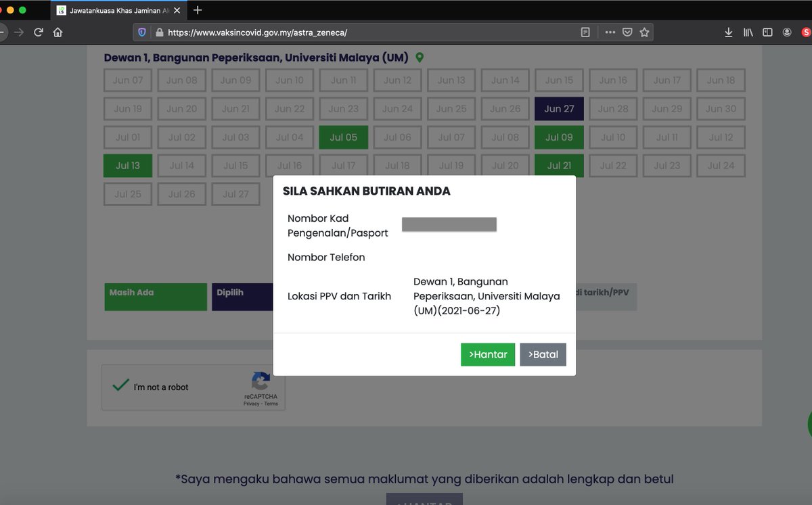Open the library icon in toolbar
Viewport: 812px width, 505px height.
point(748,32)
